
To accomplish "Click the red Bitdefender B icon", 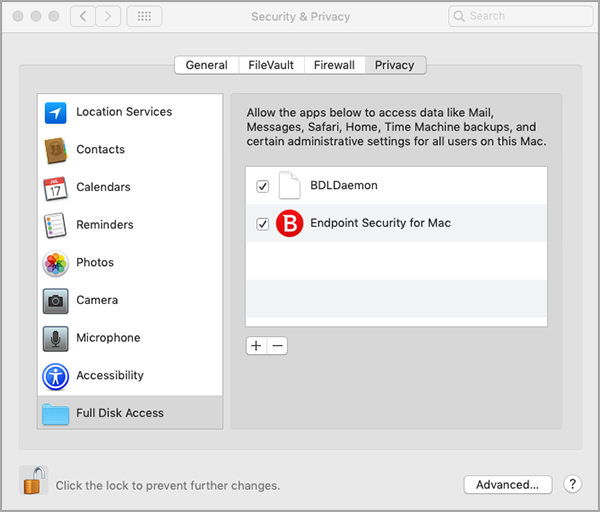I will pos(290,223).
